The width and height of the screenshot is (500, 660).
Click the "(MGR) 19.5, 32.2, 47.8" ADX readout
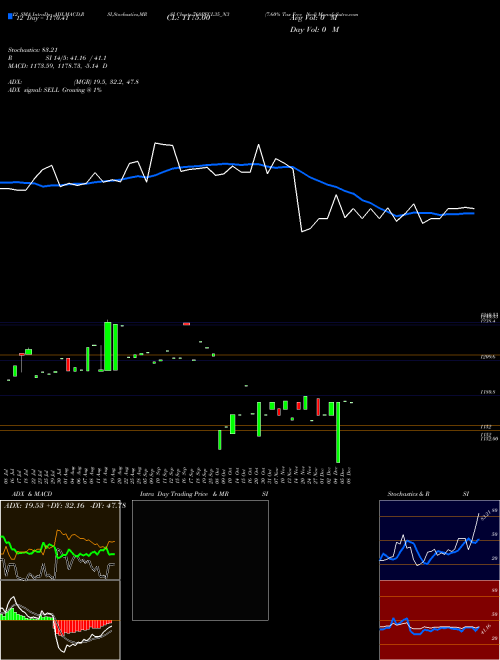pyautogui.click(x=105, y=82)
